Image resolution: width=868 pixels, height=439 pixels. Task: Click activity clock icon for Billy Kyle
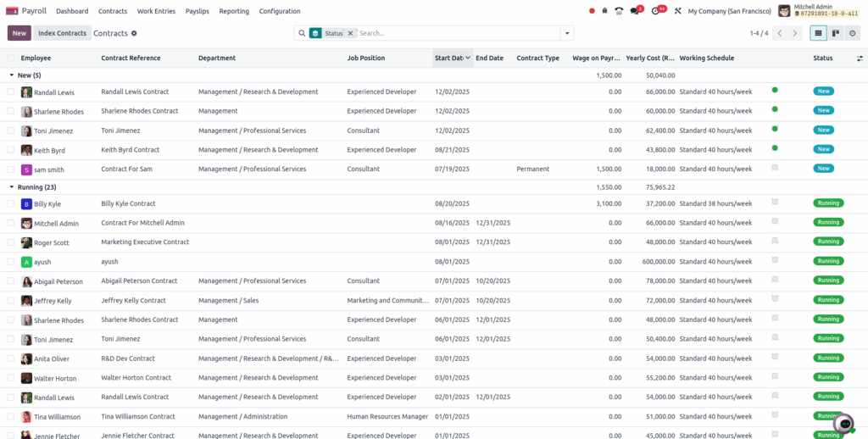(775, 202)
